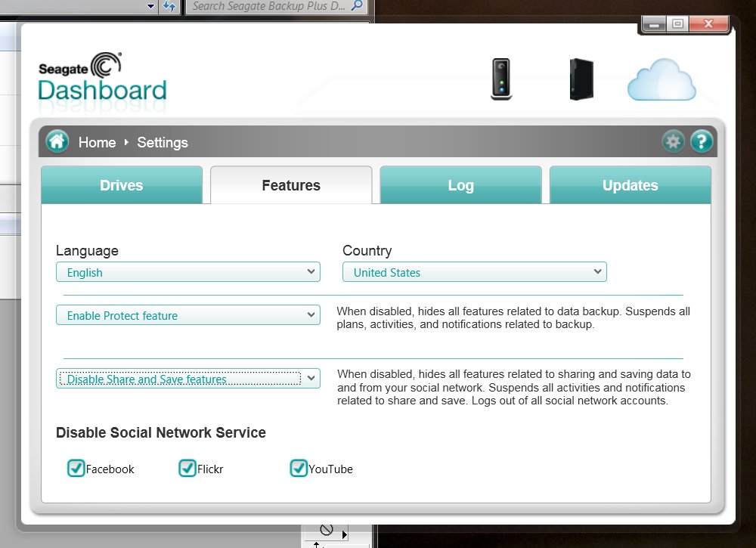This screenshot has height=548, width=756.
Task: Open the Updates tab
Action: point(631,185)
